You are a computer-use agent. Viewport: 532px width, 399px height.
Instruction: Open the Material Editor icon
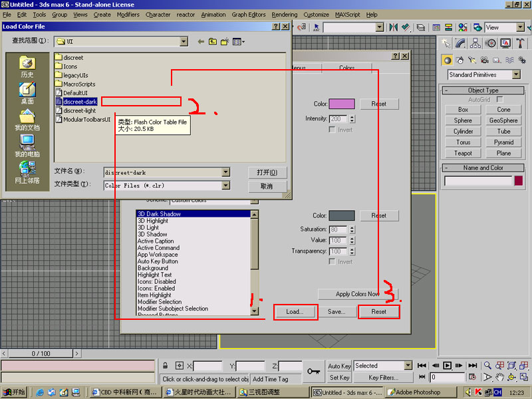pos(463,27)
